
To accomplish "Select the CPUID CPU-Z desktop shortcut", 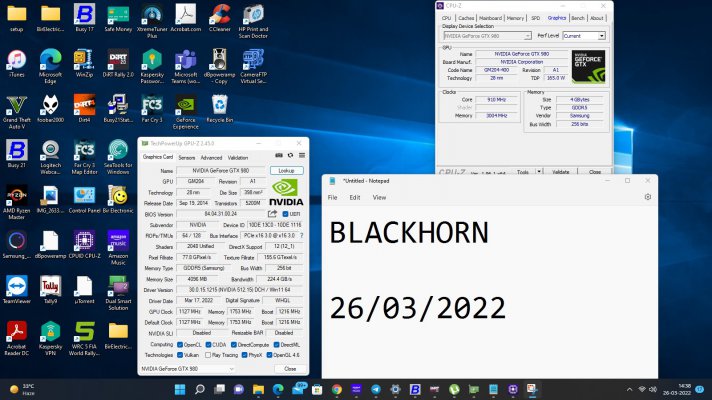I will point(84,245).
